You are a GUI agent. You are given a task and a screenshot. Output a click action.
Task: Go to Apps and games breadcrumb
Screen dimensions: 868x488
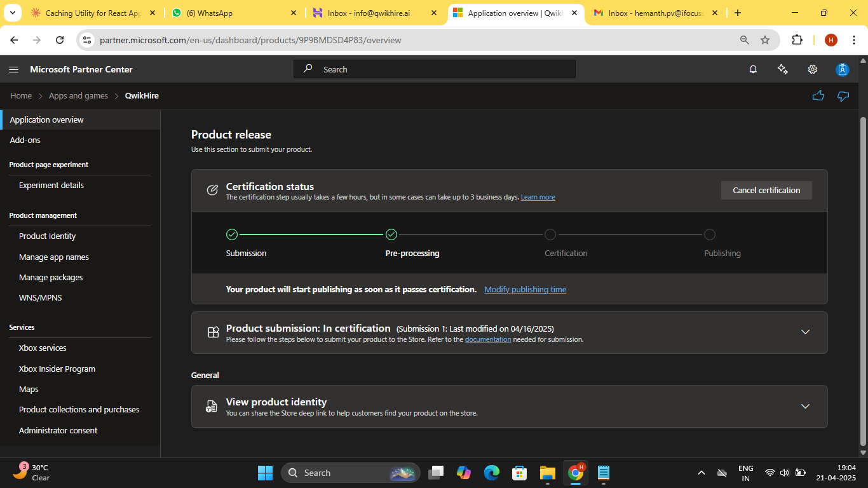click(x=78, y=96)
